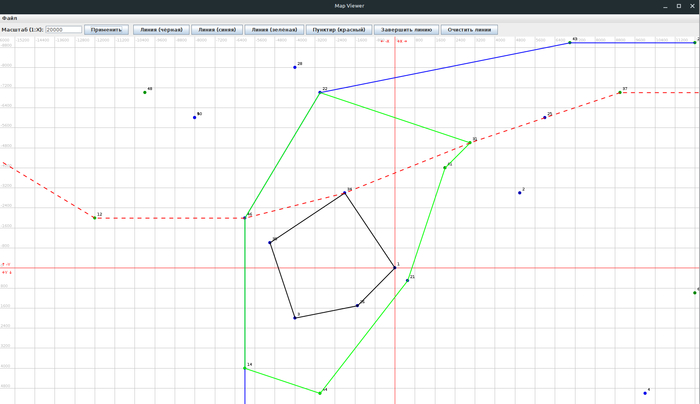Viewport: 700px width, 404px height.
Task: Select point 14 at lower green line
Action: pyautogui.click(x=245, y=368)
